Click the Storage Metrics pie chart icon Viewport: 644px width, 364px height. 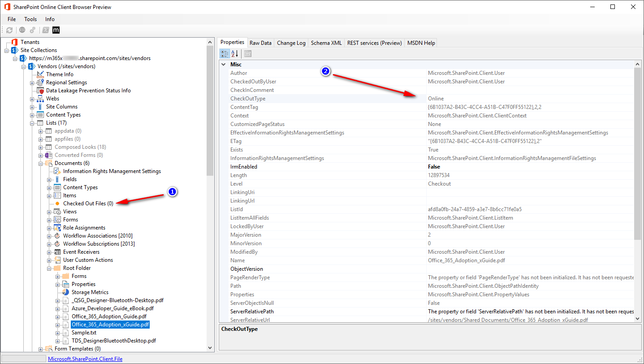click(x=66, y=292)
